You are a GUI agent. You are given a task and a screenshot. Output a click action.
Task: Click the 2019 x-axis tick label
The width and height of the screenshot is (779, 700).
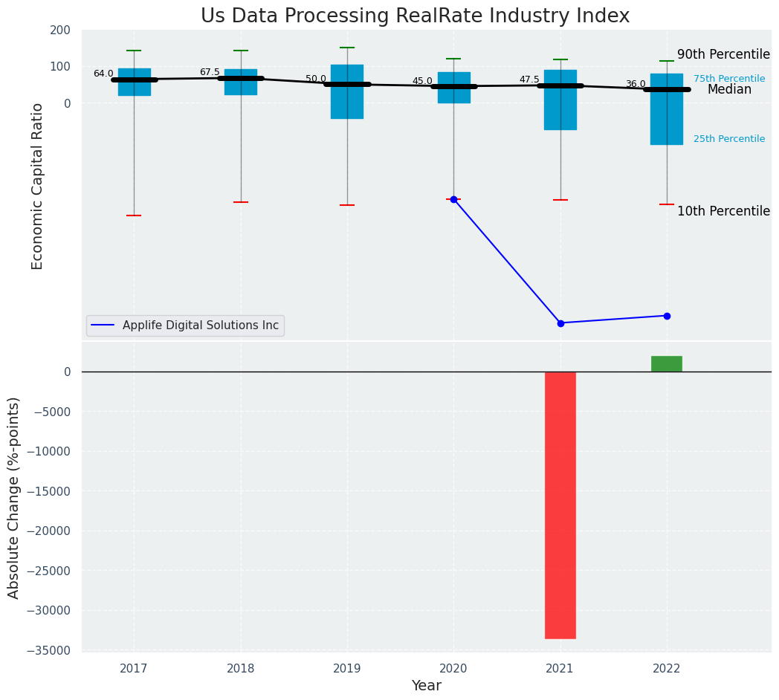[347, 668]
